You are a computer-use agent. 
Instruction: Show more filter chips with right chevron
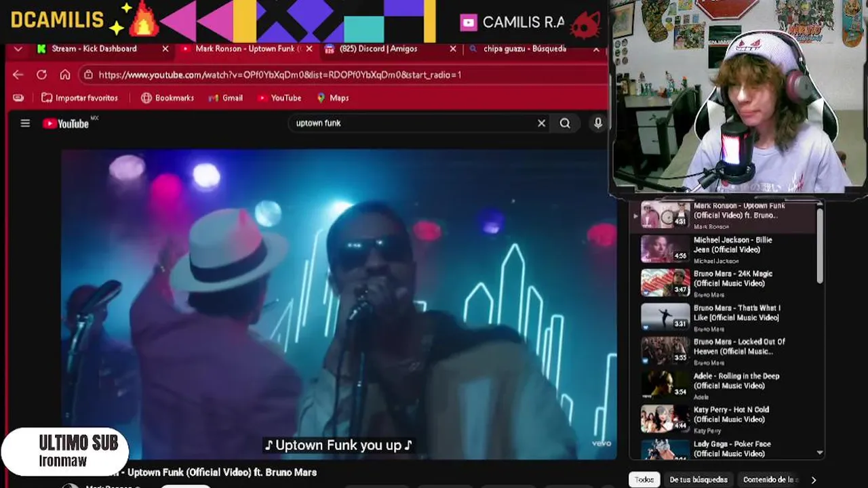pos(814,480)
